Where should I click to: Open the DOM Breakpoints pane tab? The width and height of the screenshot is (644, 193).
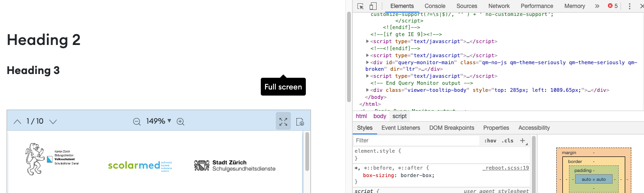point(452,128)
